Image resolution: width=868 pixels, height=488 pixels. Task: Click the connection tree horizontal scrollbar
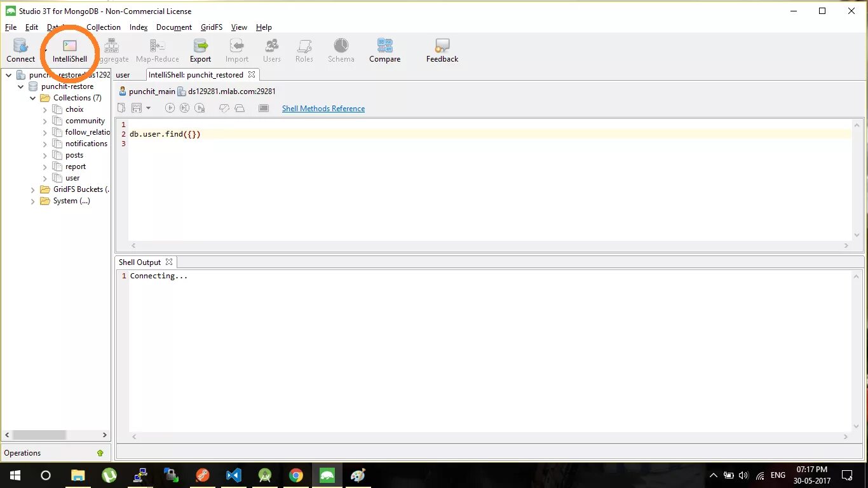pyautogui.click(x=39, y=435)
